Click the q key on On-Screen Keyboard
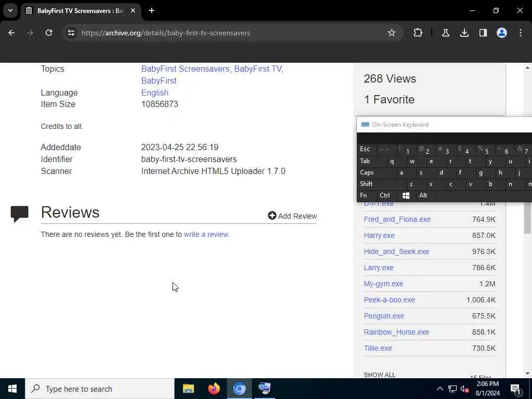This screenshot has width=532, height=399. coord(396,161)
